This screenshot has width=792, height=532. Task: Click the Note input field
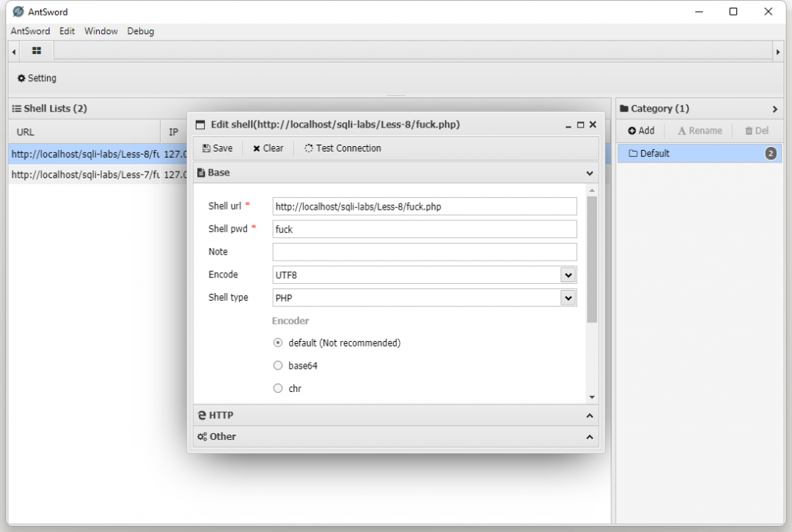tap(425, 252)
